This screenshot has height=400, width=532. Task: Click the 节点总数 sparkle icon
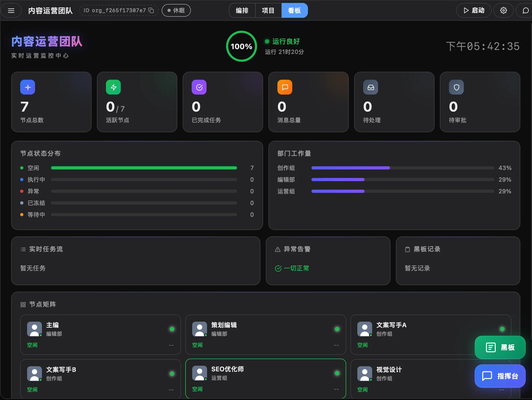(28, 87)
